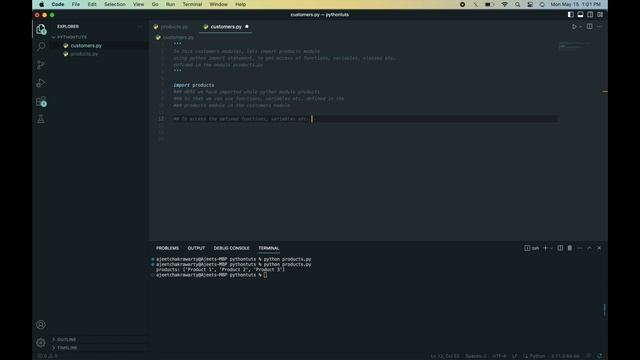Image resolution: width=640 pixels, height=360 pixels.
Task: Toggle bottom panel visibility
Action: tap(580, 15)
